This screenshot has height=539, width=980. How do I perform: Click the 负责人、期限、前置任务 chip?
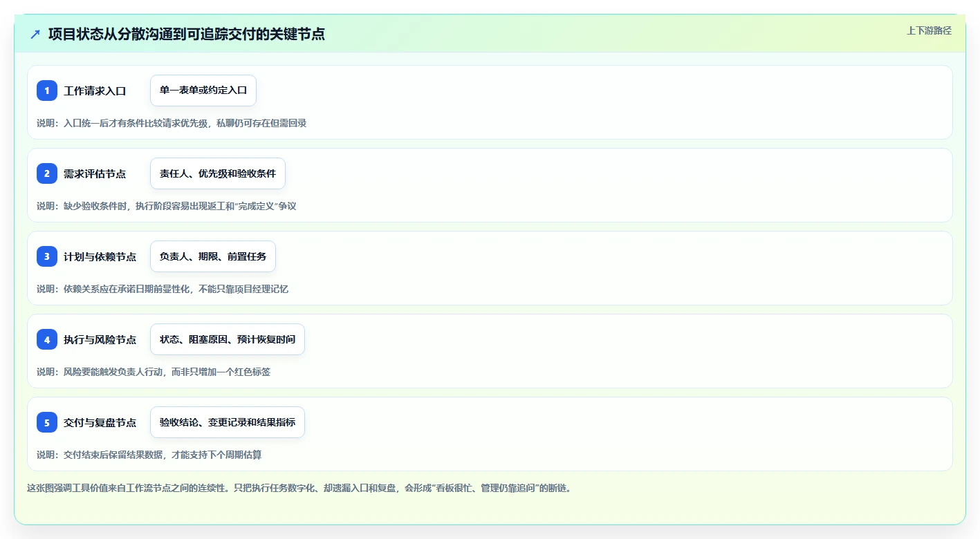click(x=213, y=256)
